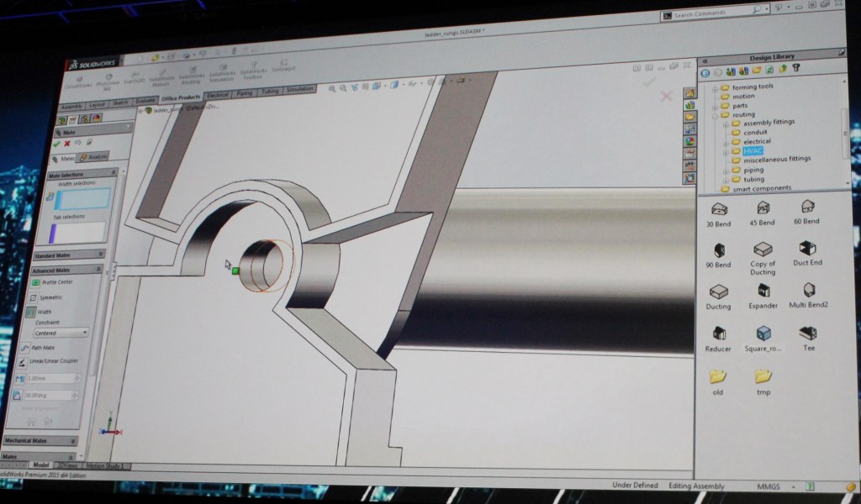
Task: Select the Path Mate option
Action: pos(44,347)
